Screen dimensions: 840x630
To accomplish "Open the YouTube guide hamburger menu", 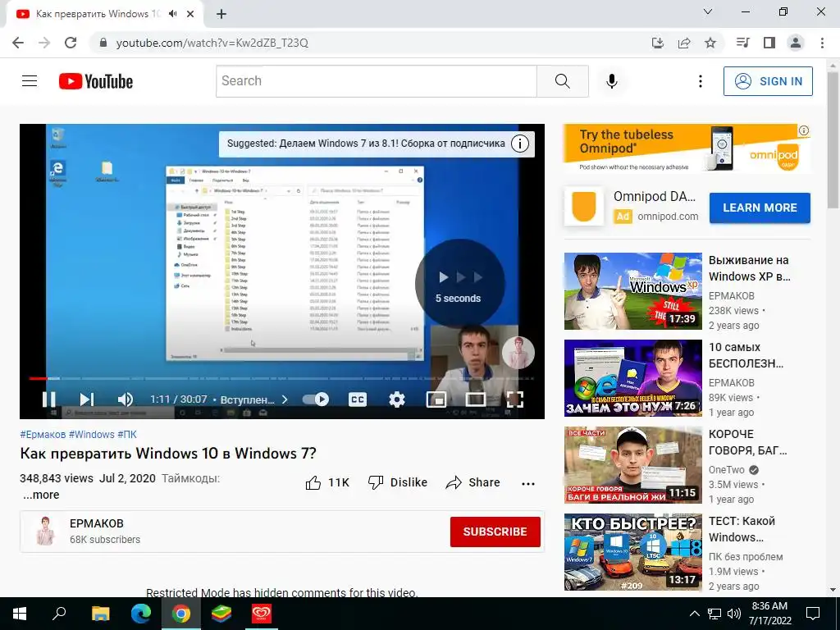I will pos(30,81).
